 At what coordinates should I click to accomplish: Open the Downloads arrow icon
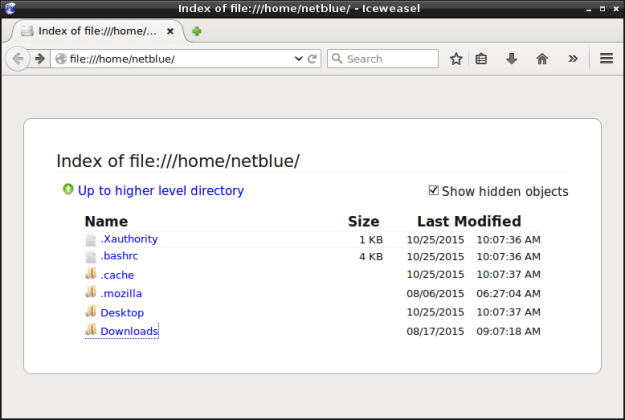click(x=511, y=59)
